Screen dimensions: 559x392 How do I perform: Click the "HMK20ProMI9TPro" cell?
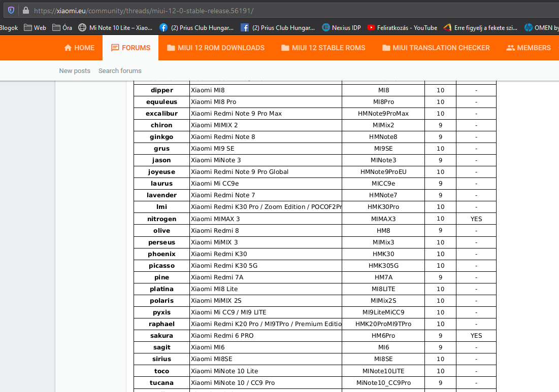(x=383, y=324)
